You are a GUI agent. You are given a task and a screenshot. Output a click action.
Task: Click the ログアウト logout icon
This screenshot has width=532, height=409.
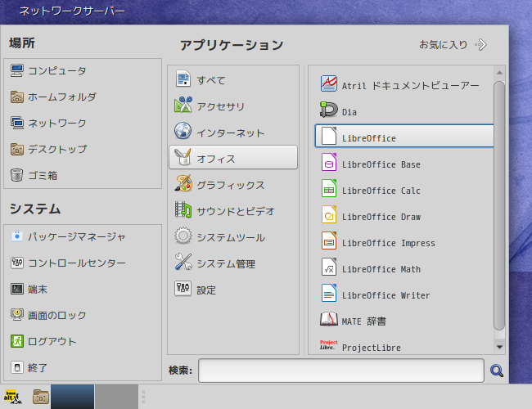(x=16, y=341)
